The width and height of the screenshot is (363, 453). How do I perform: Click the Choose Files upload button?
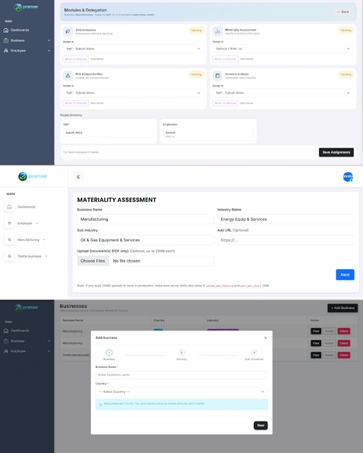93,261
